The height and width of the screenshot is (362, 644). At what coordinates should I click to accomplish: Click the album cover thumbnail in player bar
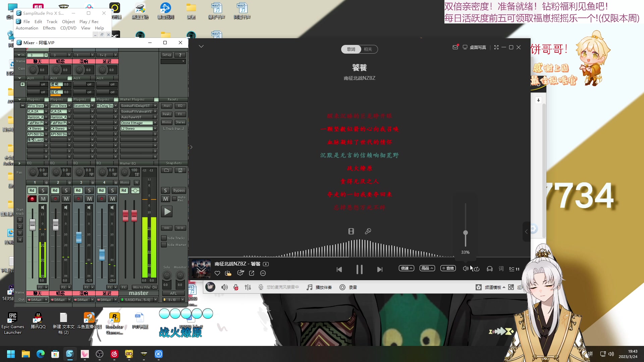201,269
